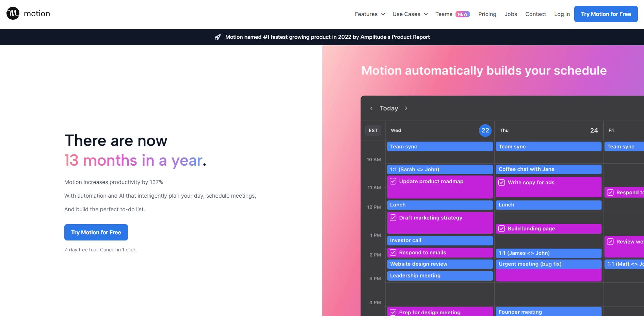Open Friday Team sync event

tap(624, 147)
